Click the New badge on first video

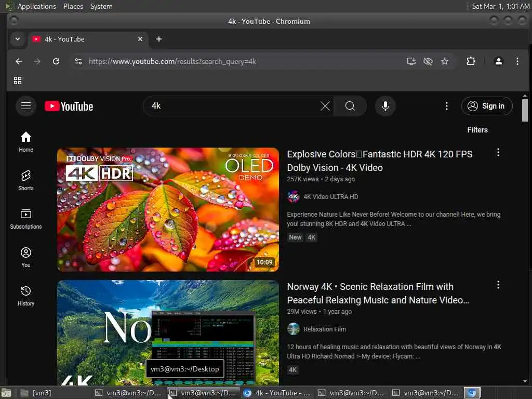tap(295, 237)
